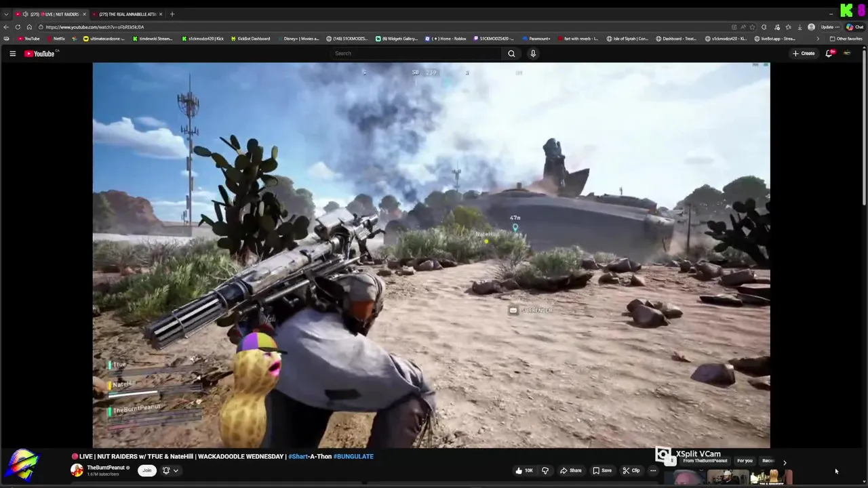Open TheBurntPeanut channel avatar
Image resolution: width=868 pixels, height=488 pixels.
coord(77,470)
